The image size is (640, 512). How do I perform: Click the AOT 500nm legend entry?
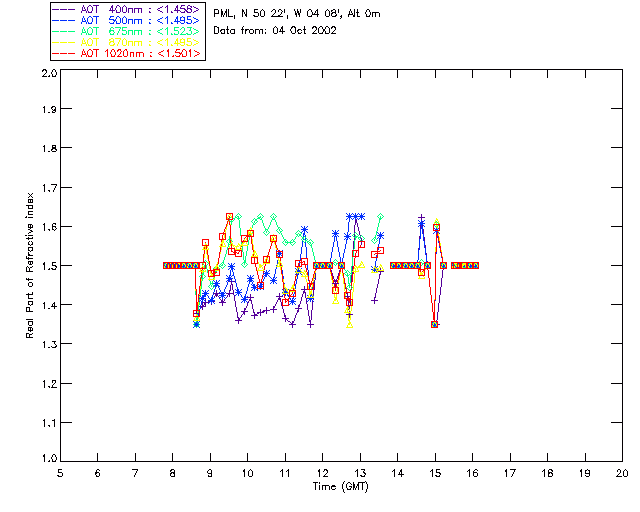tap(127, 20)
